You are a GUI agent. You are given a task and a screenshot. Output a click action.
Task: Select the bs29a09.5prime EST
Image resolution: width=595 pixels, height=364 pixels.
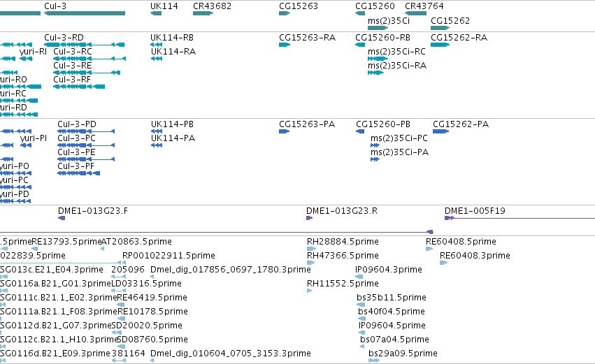coord(374,361)
